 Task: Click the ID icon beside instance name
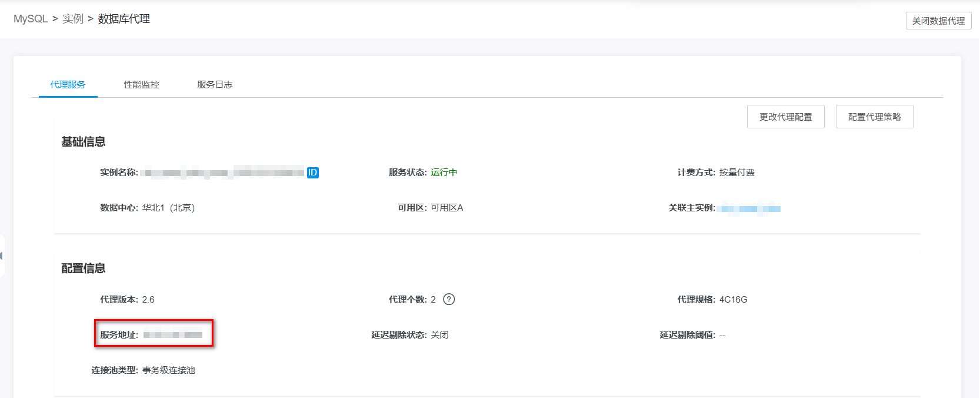click(313, 173)
